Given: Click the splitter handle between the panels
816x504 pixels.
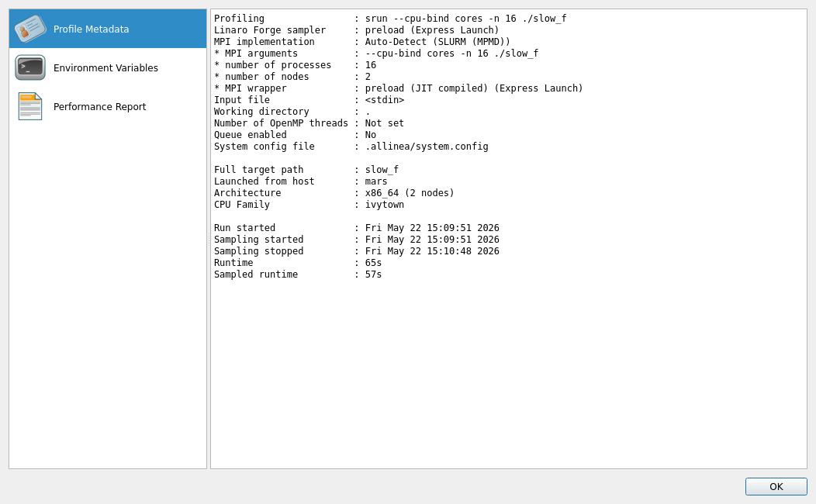Looking at the screenshot, I should click(209, 239).
